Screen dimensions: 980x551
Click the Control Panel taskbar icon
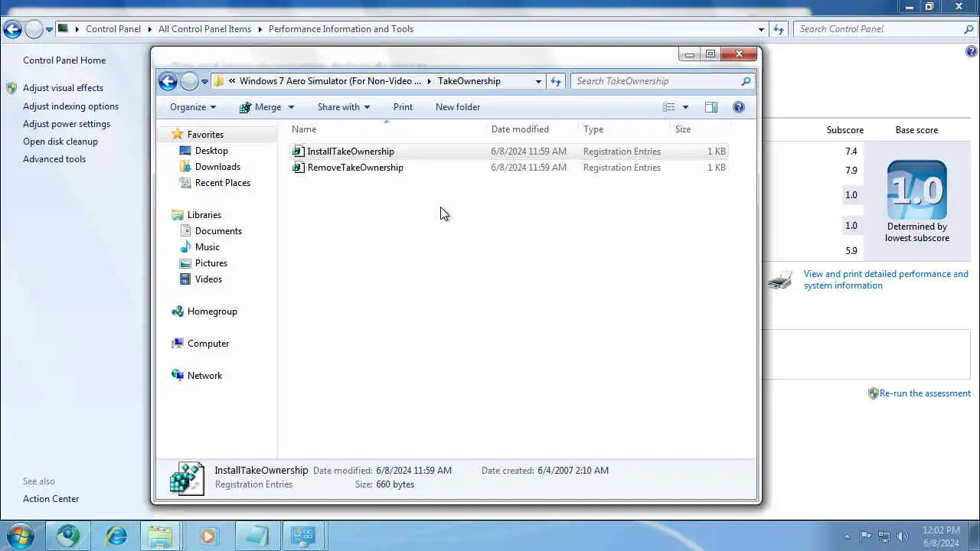(304, 536)
